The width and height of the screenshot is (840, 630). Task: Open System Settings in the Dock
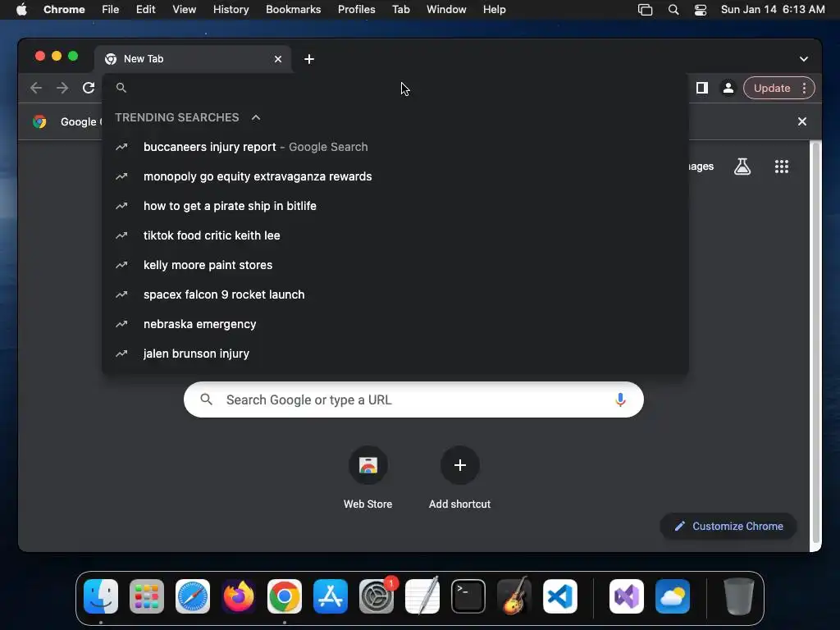point(377,596)
